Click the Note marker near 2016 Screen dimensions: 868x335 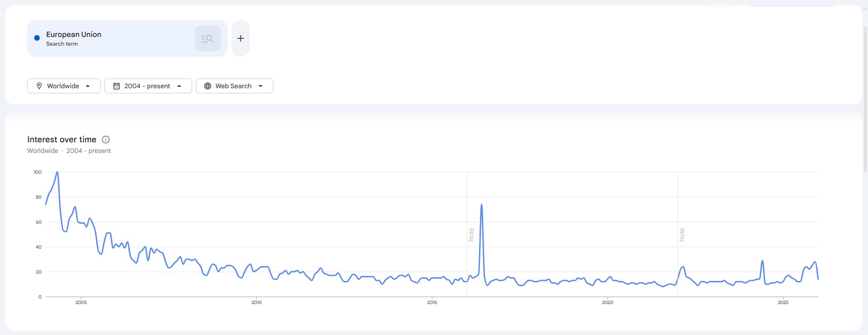(471, 235)
